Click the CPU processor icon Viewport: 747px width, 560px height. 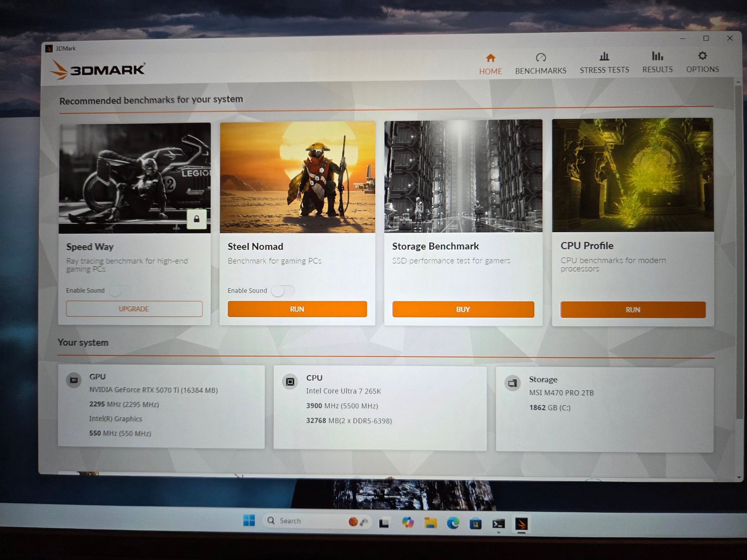tap(290, 382)
